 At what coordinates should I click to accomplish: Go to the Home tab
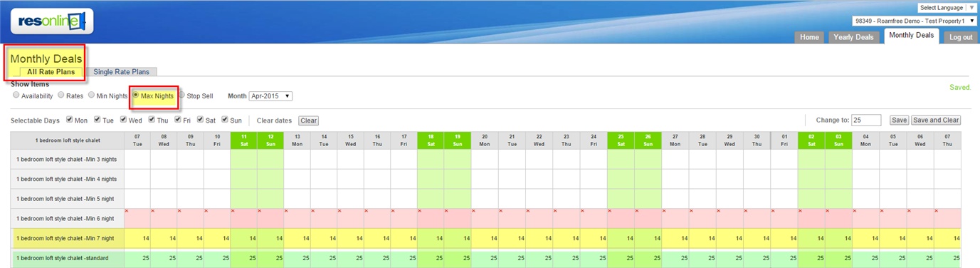tap(809, 37)
